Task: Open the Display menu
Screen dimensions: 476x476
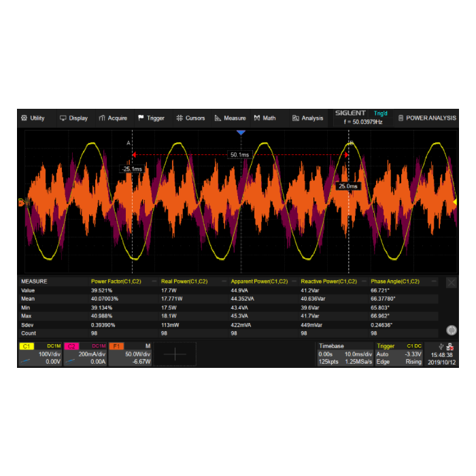Action: [73, 118]
